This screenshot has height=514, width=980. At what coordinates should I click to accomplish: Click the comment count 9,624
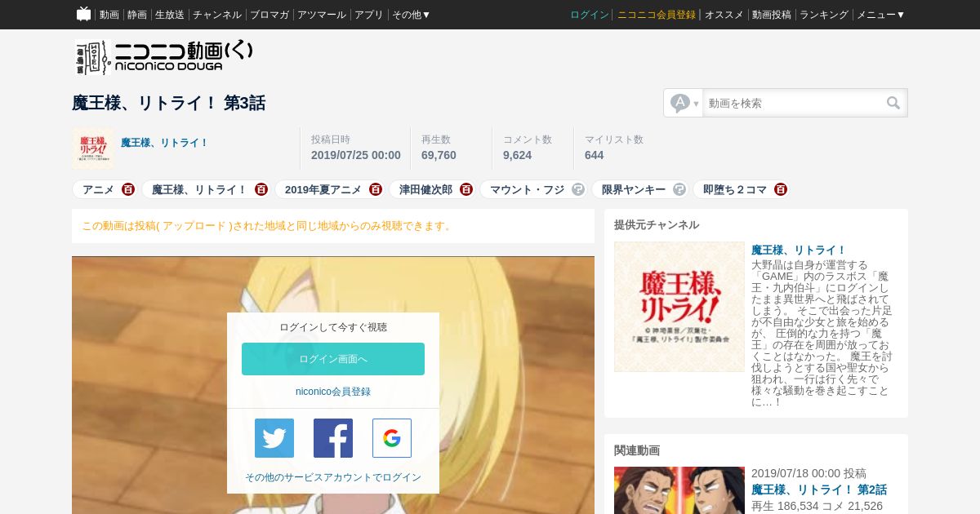[517, 155]
